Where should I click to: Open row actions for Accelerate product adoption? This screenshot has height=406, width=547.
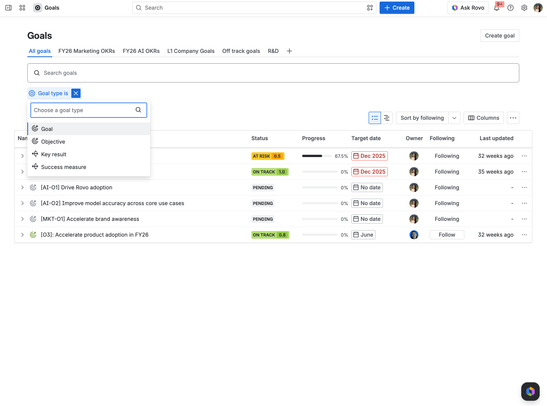click(524, 235)
